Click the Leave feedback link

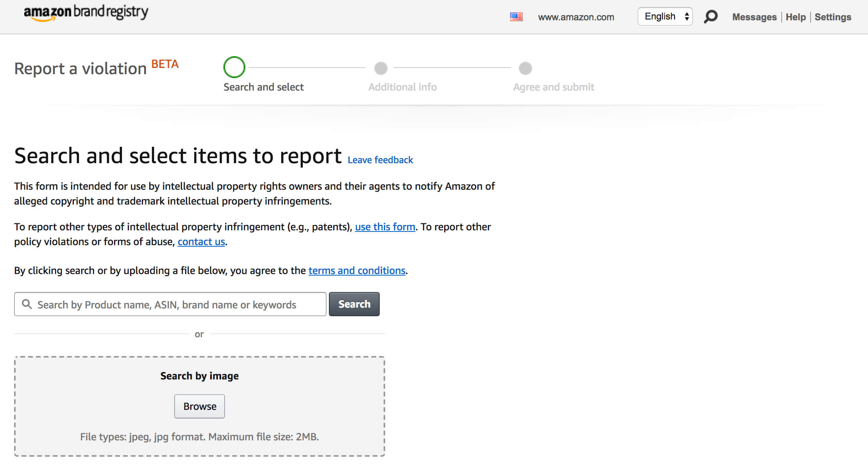pos(380,160)
